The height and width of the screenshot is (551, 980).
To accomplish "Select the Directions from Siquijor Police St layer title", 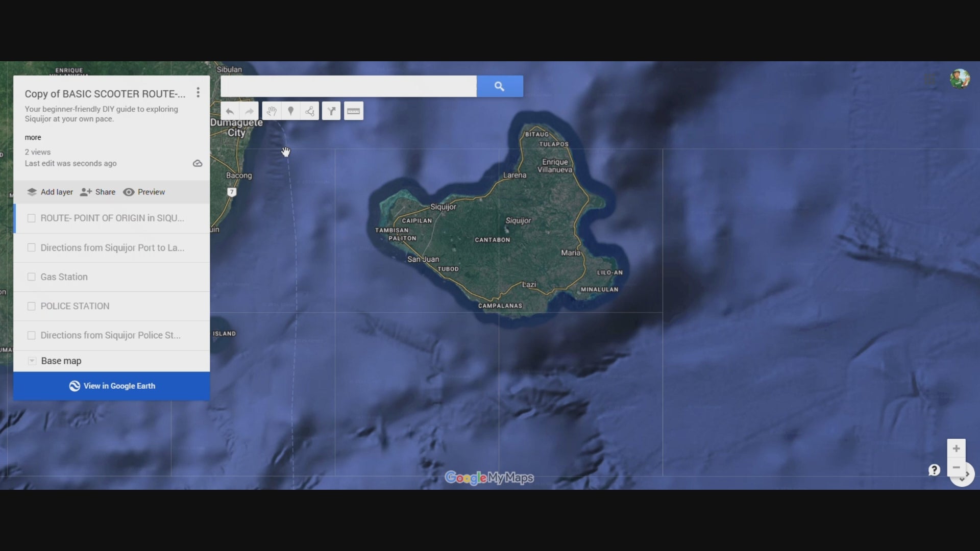I will pyautogui.click(x=110, y=335).
